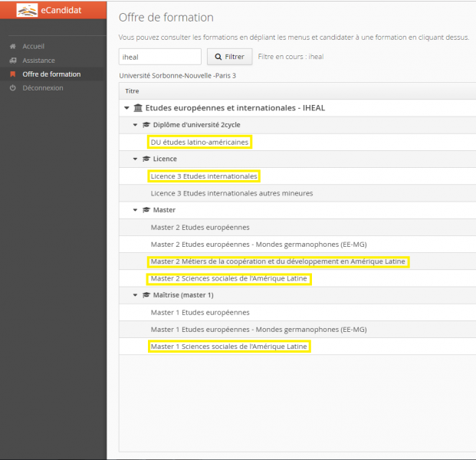The height and width of the screenshot is (460, 476).
Task: Select Licence 3 Etudes internationales
Action: tap(204, 176)
